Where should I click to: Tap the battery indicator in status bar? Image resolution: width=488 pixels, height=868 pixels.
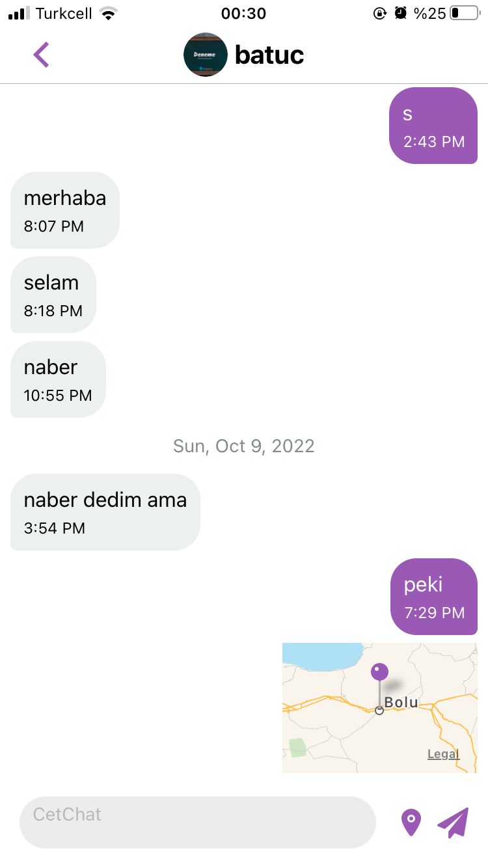464,13
